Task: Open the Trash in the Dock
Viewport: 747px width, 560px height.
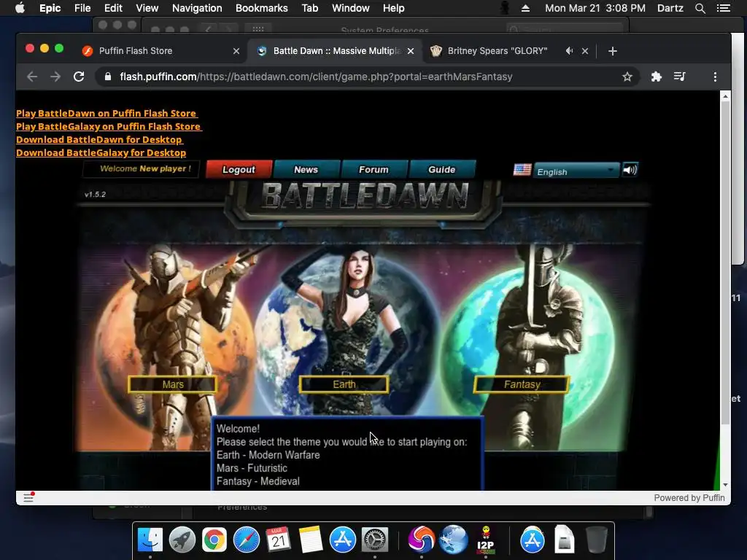Action: point(596,540)
